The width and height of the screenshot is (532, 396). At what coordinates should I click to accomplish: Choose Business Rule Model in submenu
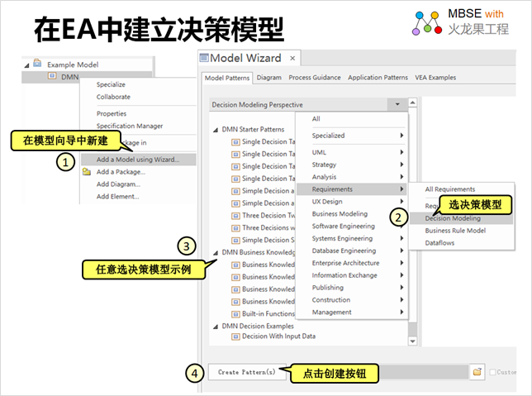455,231
